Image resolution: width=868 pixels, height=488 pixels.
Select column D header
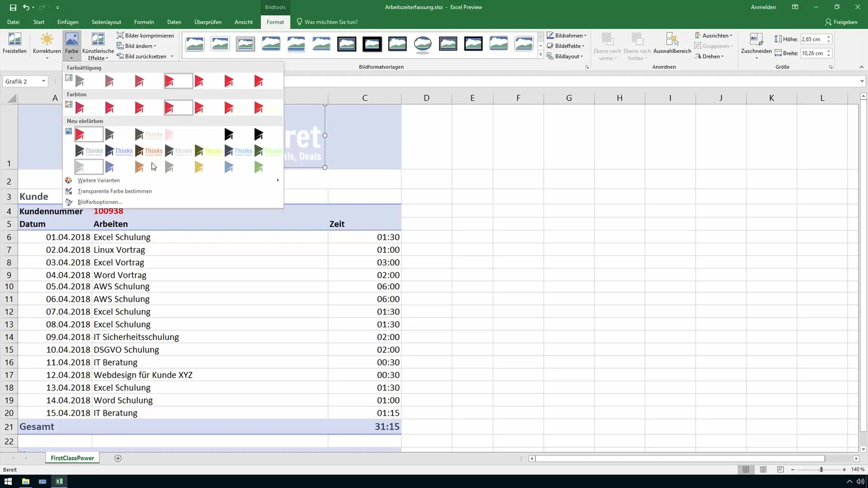click(x=426, y=98)
